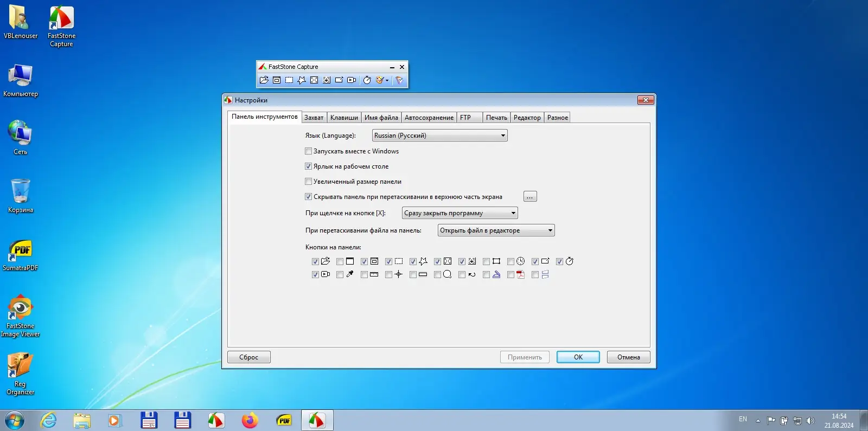Viewport: 868px width, 431px height.
Task: Open the Разное tab
Action: coord(558,118)
